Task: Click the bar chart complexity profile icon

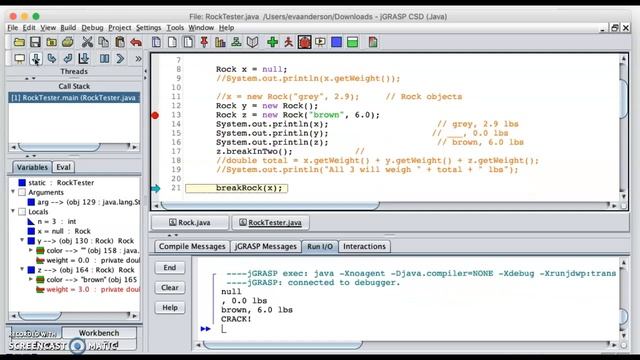Action: coord(220,42)
